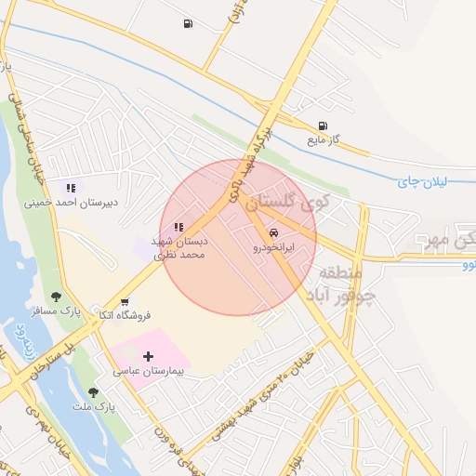Click the car icon for ایرانخودرو
The height and width of the screenshot is (476, 476).
coord(273,232)
